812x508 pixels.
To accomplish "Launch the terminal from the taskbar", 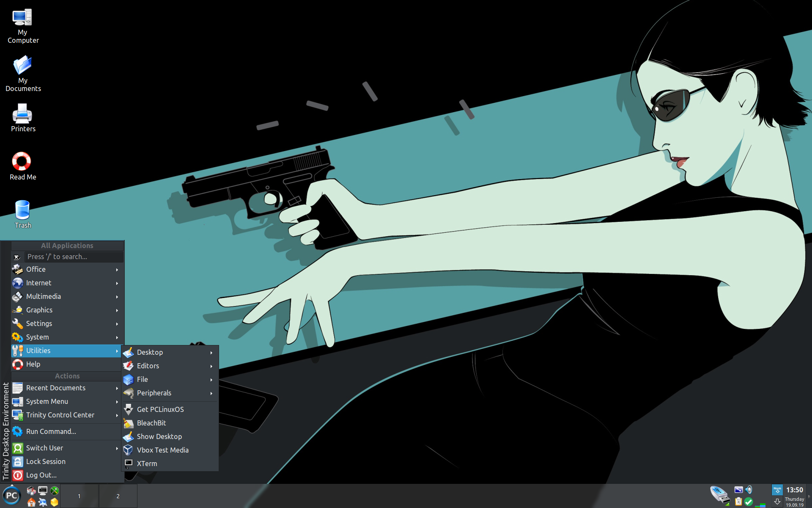I will [42, 490].
